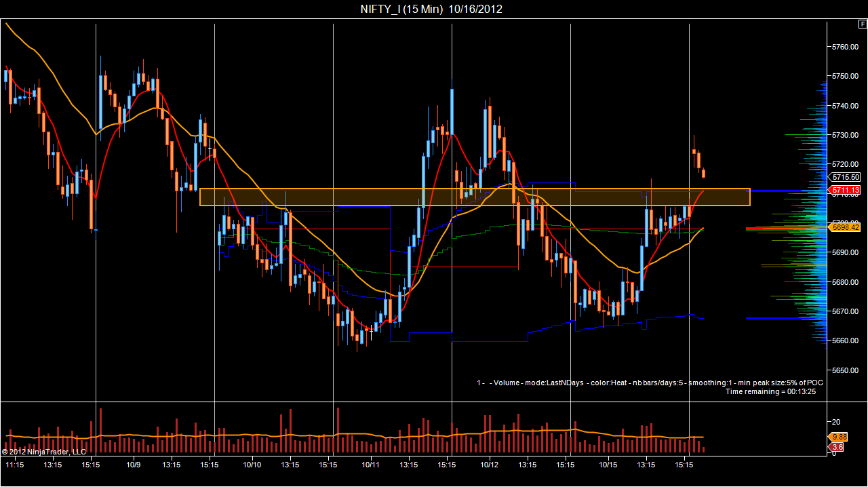The width and height of the screenshot is (868, 487).
Task: Click the 5760.00 price axis label
Action: point(845,47)
